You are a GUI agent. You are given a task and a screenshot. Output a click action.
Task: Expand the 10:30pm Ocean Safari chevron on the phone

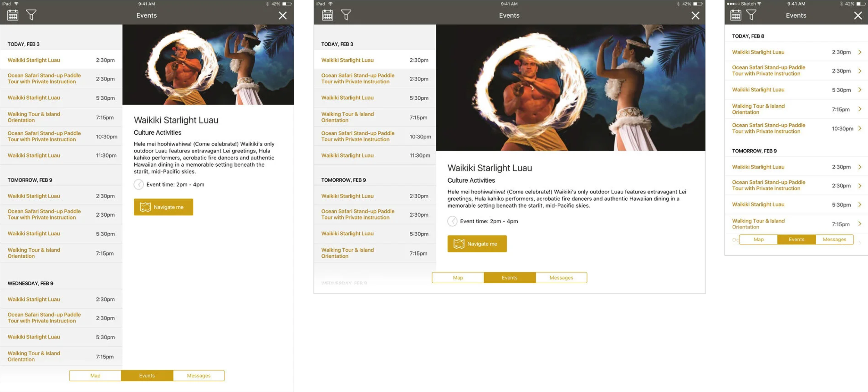tap(860, 128)
